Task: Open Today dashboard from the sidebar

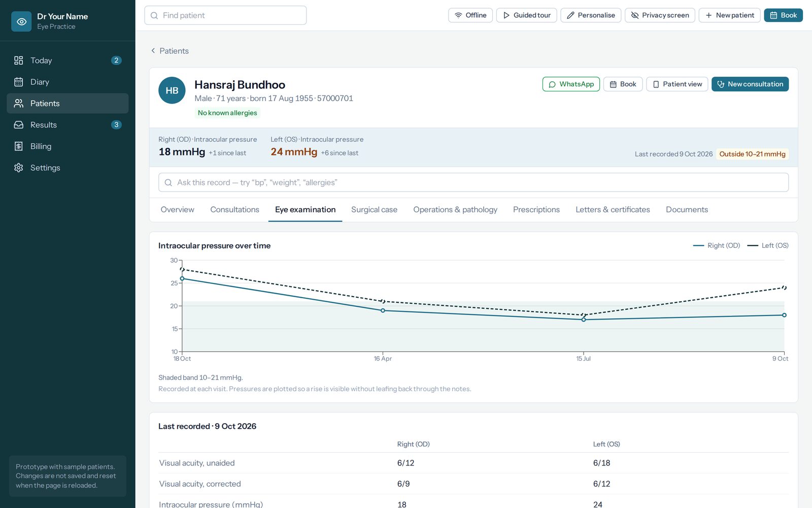Action: click(67, 60)
